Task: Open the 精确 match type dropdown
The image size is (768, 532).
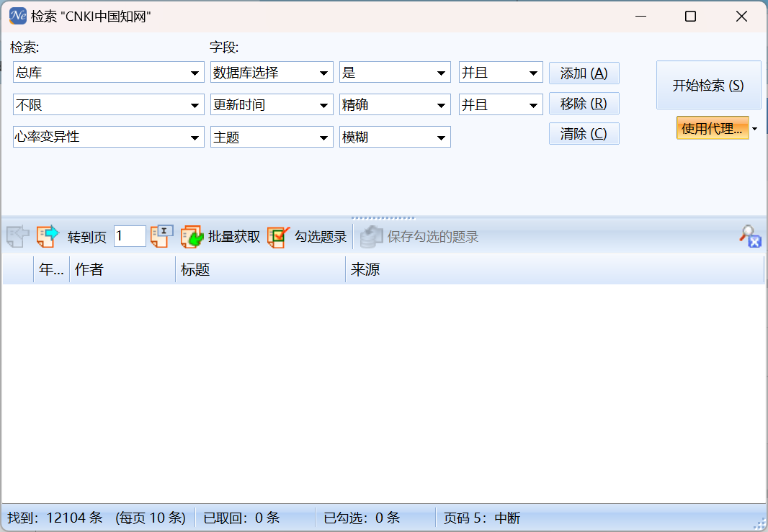Action: 441,105
